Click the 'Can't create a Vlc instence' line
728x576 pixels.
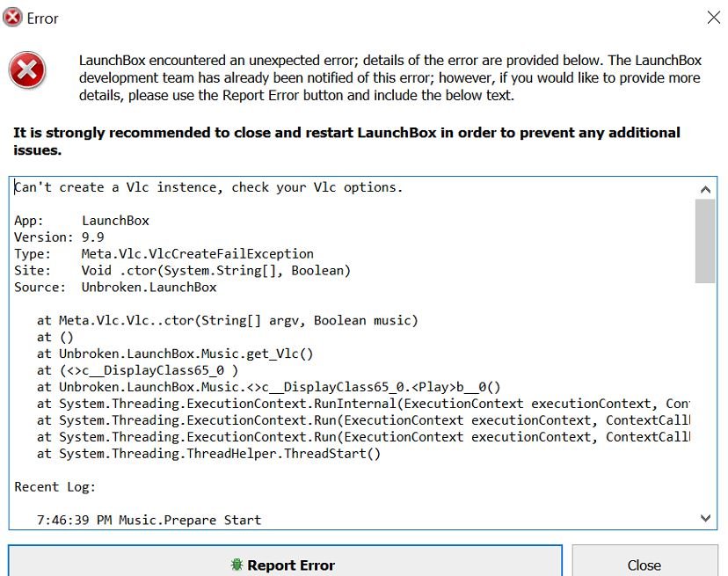(208, 187)
